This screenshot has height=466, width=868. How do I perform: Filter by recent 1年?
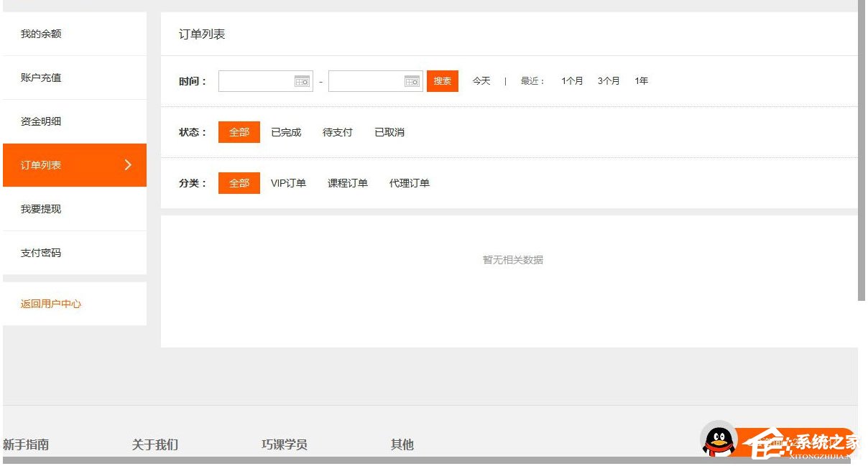tap(641, 80)
